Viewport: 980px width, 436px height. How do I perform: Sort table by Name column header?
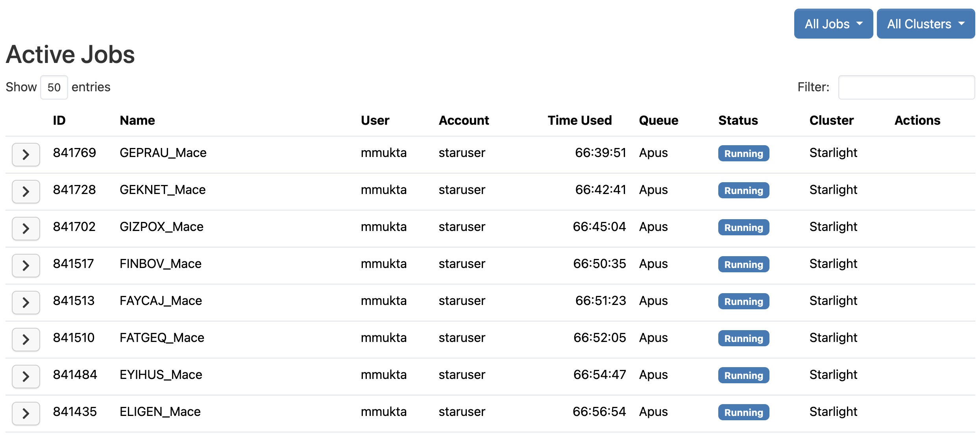click(137, 120)
